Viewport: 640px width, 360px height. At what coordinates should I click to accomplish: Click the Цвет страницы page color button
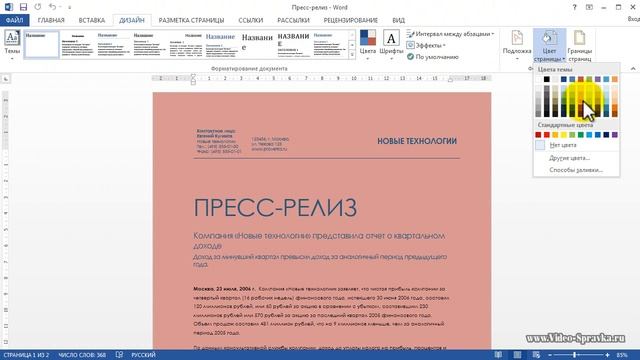549,45
